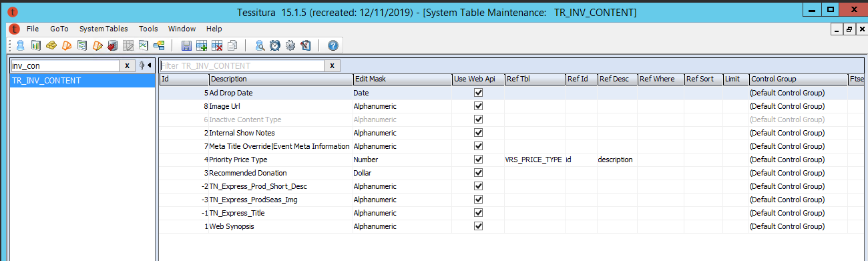This screenshot has width=868, height=261.
Task: Sort by the Control Group column header
Action: [x=799, y=79]
